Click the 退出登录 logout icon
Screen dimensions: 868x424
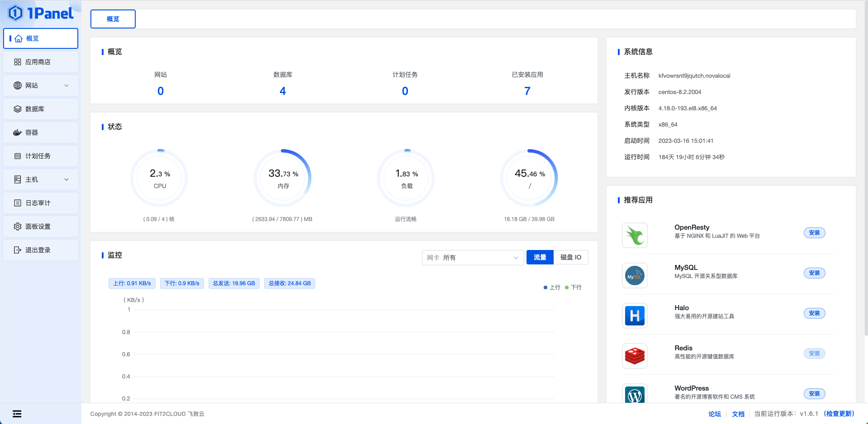pyautogui.click(x=18, y=250)
